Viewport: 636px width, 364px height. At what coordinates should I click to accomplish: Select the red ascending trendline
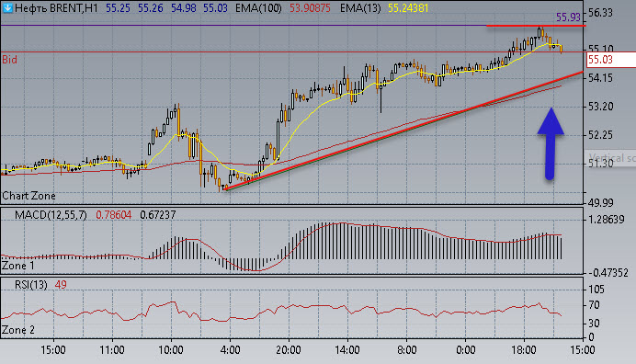tap(403, 131)
